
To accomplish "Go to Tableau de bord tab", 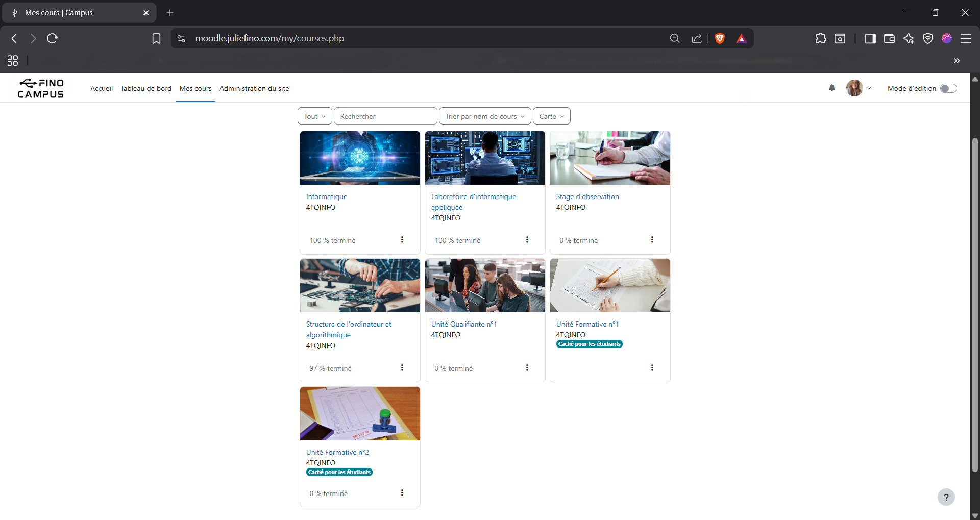I will [x=146, y=88].
